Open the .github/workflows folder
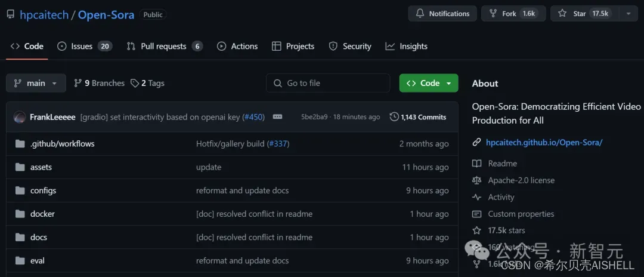Image resolution: width=644 pixels, height=277 pixels. click(63, 144)
